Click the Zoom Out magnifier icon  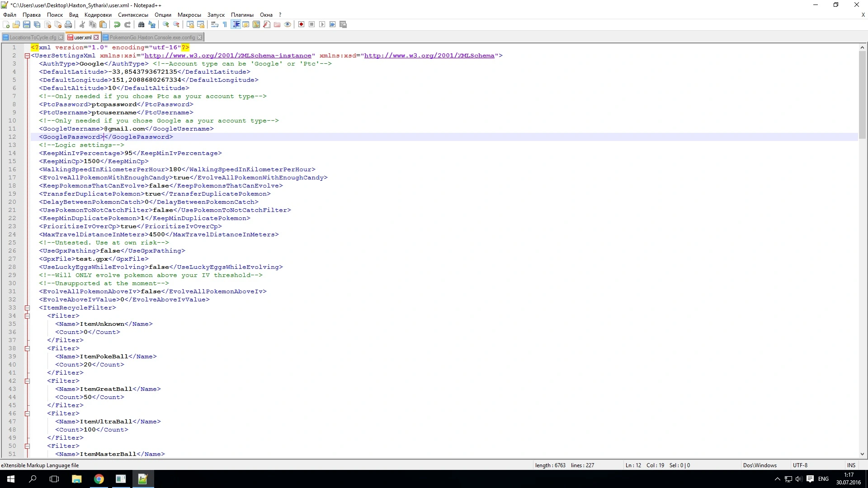(176, 24)
